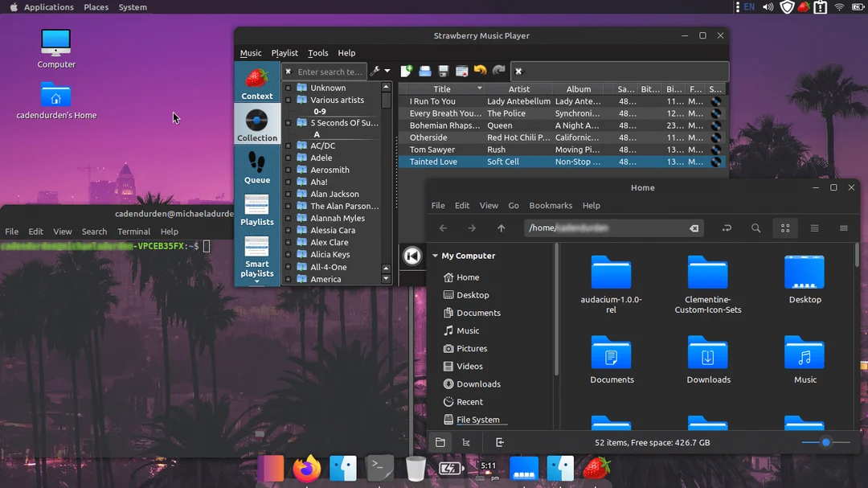
Task: Create a new playlist with new-playlist icon
Action: tap(407, 71)
